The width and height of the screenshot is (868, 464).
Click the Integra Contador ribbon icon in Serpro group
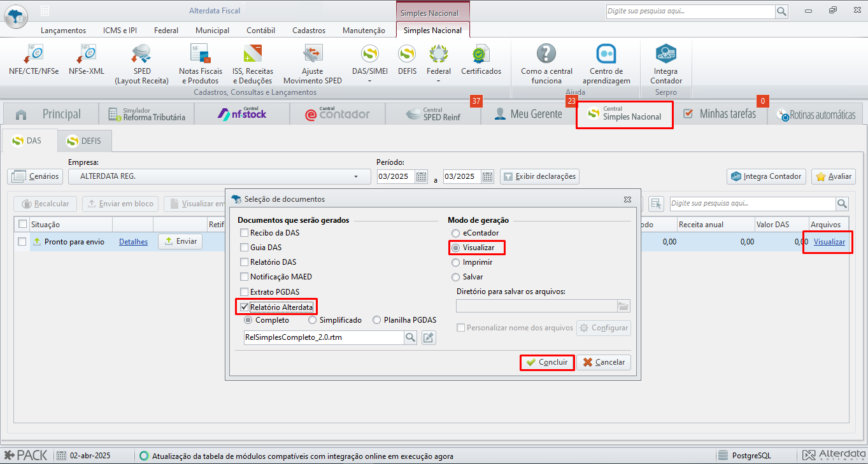click(666, 64)
